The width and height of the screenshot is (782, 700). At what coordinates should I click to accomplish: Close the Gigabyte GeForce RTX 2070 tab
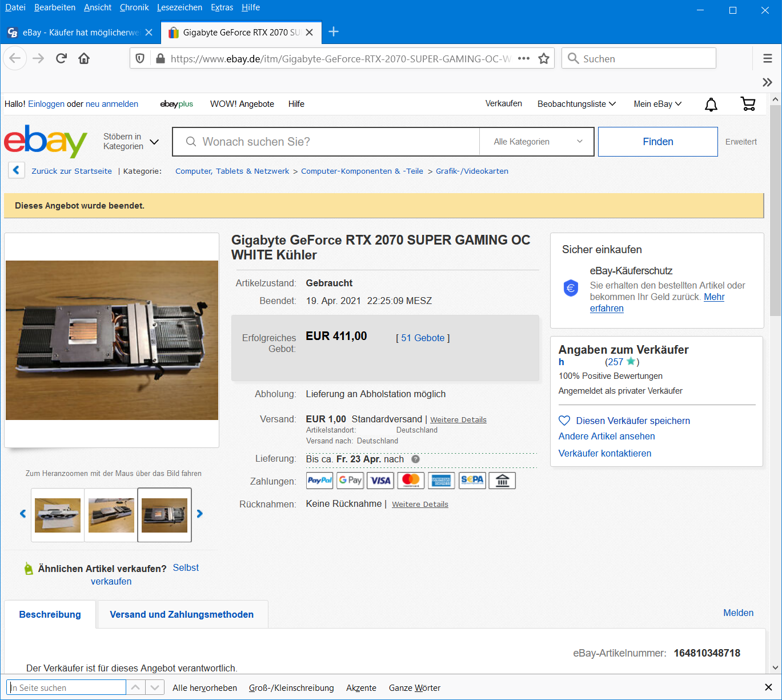pos(310,33)
